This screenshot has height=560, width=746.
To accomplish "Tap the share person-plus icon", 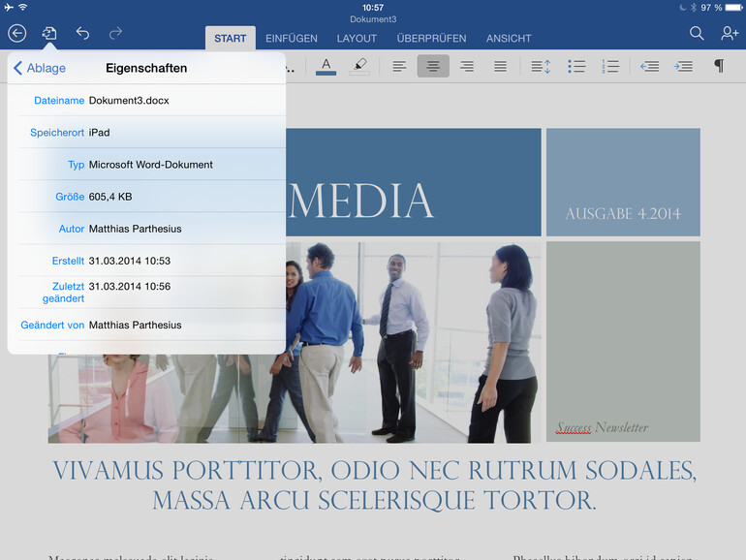I will (x=729, y=34).
